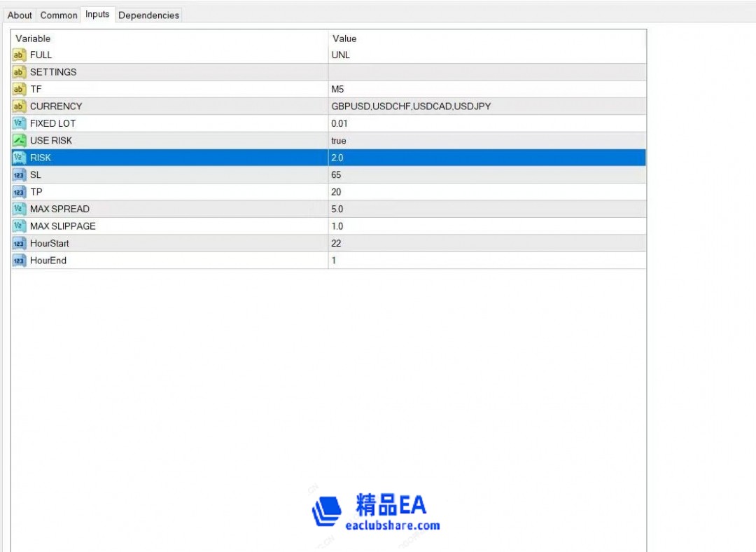Click the double-type icon beside MAX SPREAD
The width and height of the screenshot is (756, 552).
pos(19,209)
